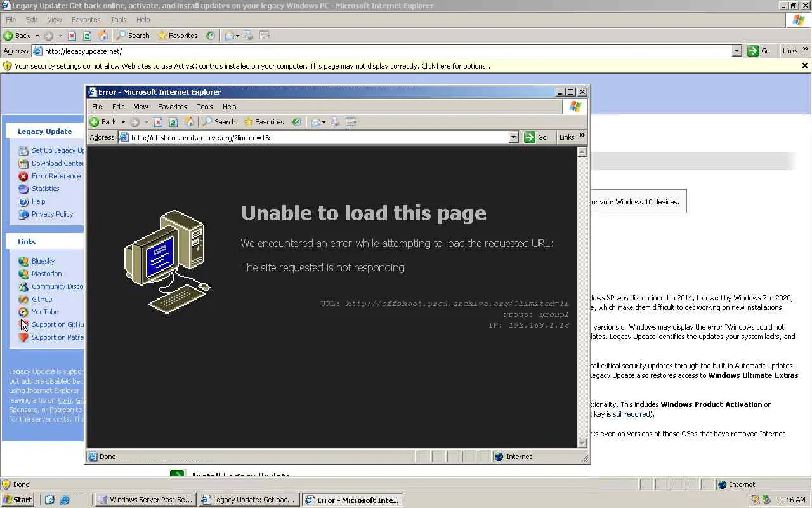Image resolution: width=812 pixels, height=508 pixels.
Task: Click Start button on taskbar
Action: (x=18, y=500)
